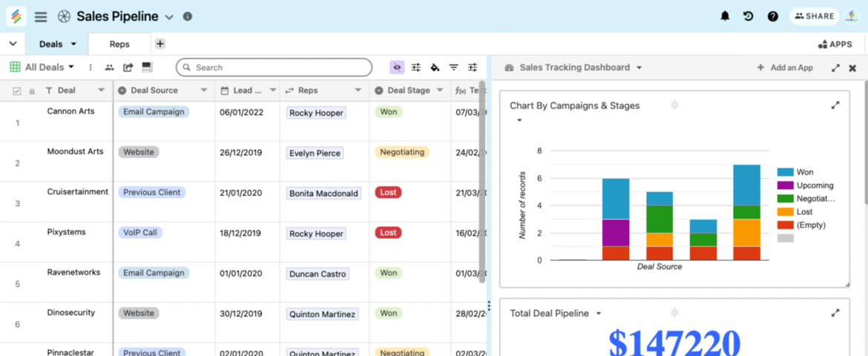
Task: Open the hamburger main menu
Action: tap(41, 16)
